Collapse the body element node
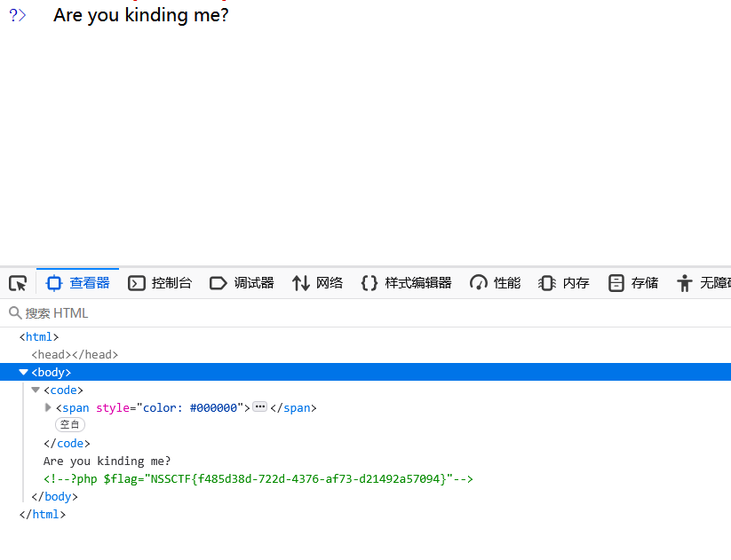Image resolution: width=731 pixels, height=560 pixels. click(23, 372)
